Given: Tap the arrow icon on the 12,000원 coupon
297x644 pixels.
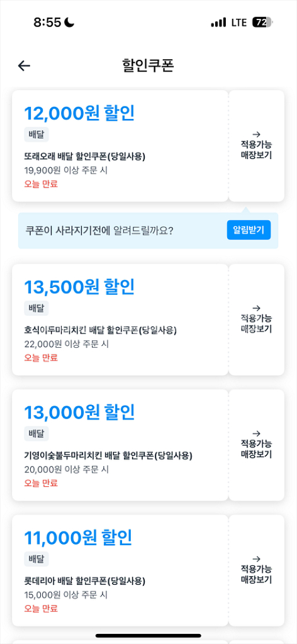Looking at the screenshot, I should [256, 134].
